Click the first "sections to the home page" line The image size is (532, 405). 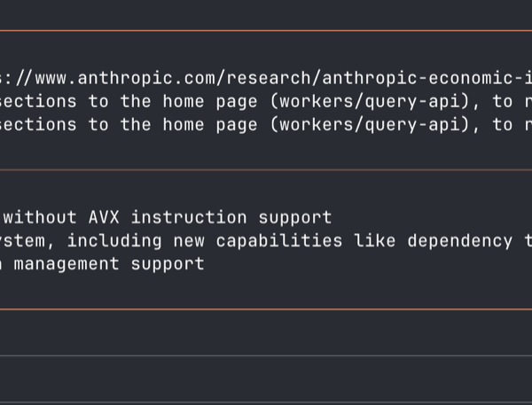coord(133,101)
